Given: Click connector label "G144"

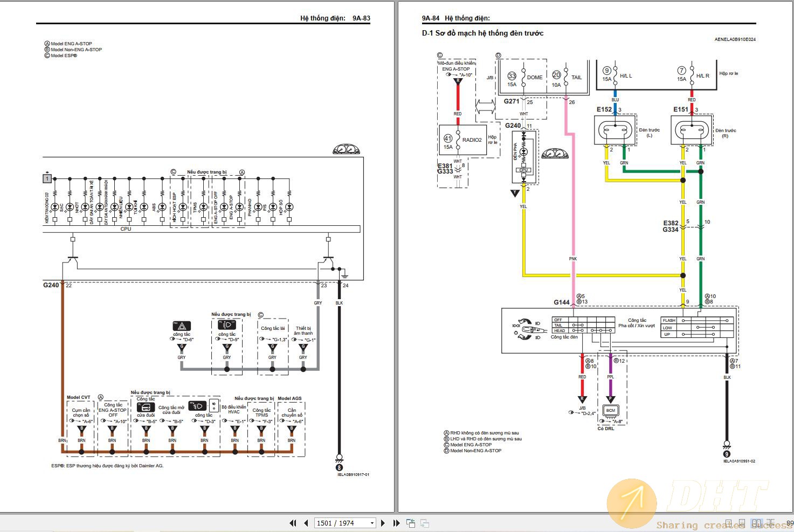Looking at the screenshot, I should pyautogui.click(x=562, y=302).
